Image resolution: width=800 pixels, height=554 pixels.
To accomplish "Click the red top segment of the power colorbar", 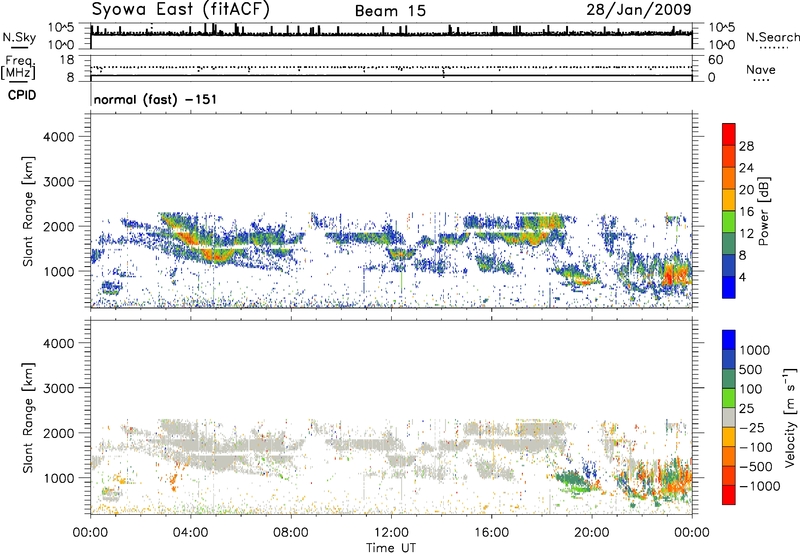I will [729, 134].
